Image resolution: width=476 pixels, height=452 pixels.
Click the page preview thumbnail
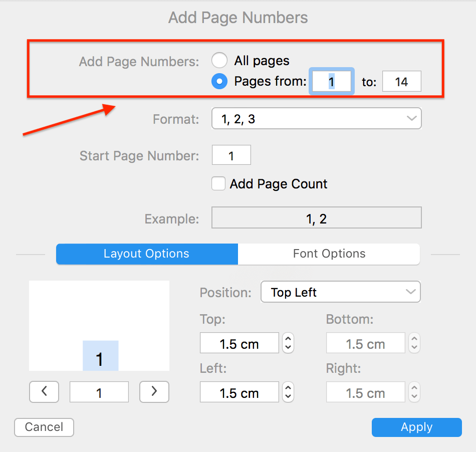99,326
